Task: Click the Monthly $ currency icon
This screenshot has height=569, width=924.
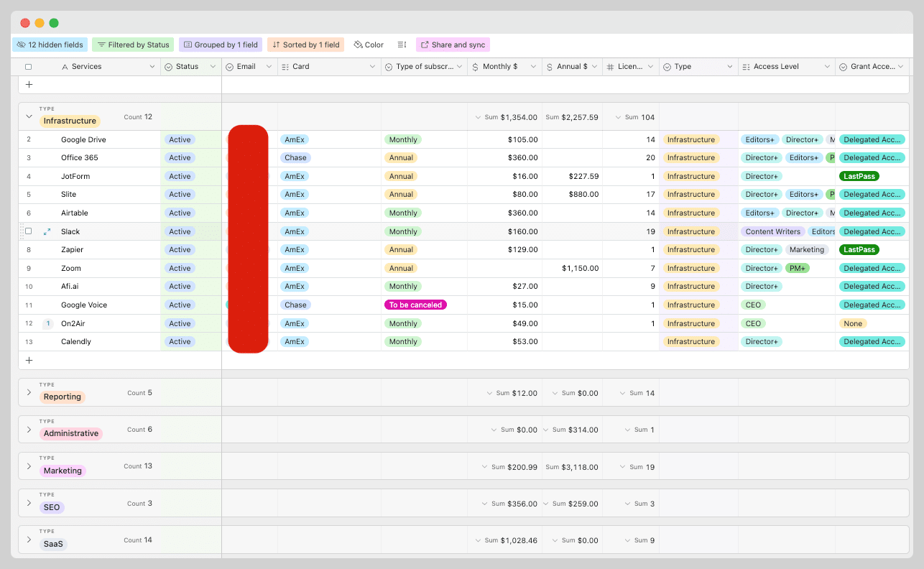Action: [x=475, y=67]
